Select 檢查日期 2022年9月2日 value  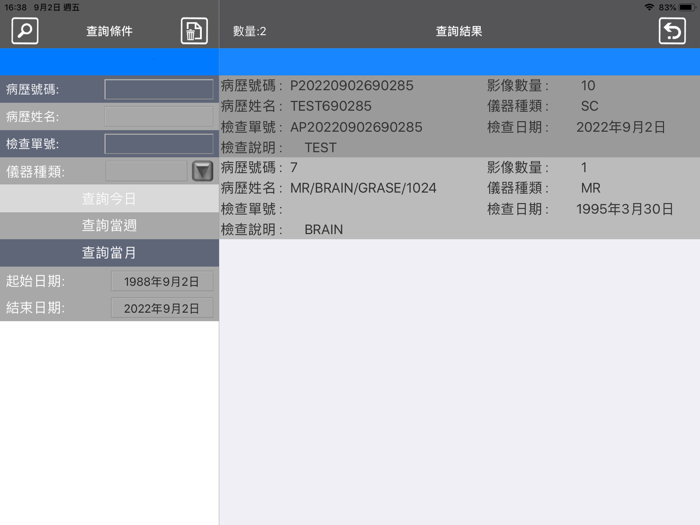(621, 127)
